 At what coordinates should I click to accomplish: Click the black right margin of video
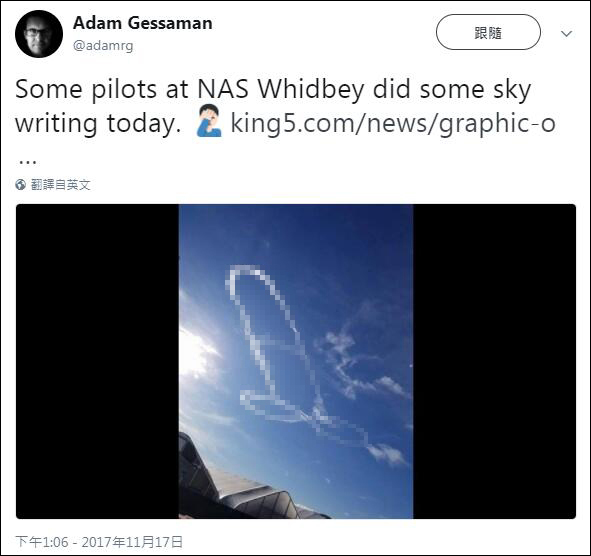[494, 361]
